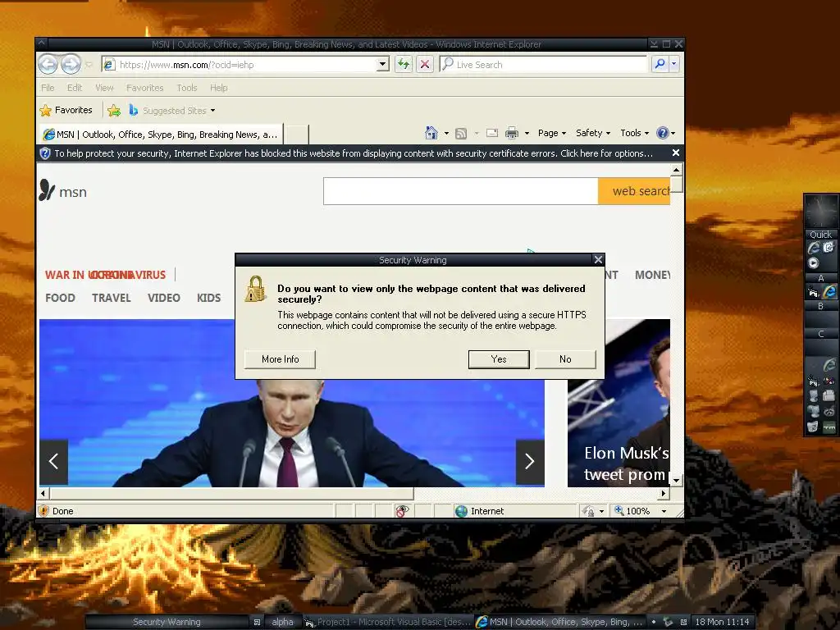
Task: Click previous slide arrow on news carousel
Action: [x=53, y=461]
